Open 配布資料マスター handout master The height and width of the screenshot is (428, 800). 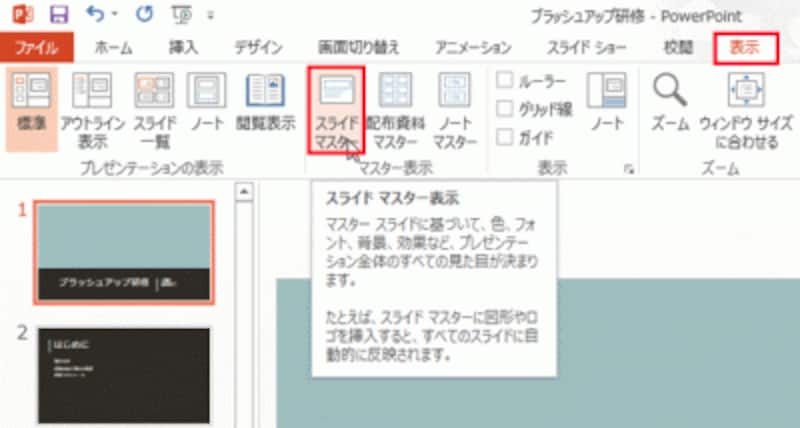(x=395, y=109)
